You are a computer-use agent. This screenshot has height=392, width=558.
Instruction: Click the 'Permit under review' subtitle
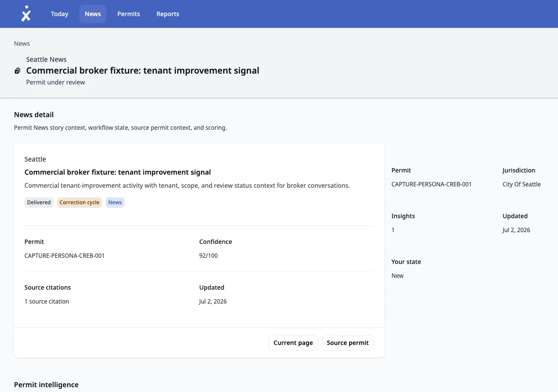[x=55, y=82]
